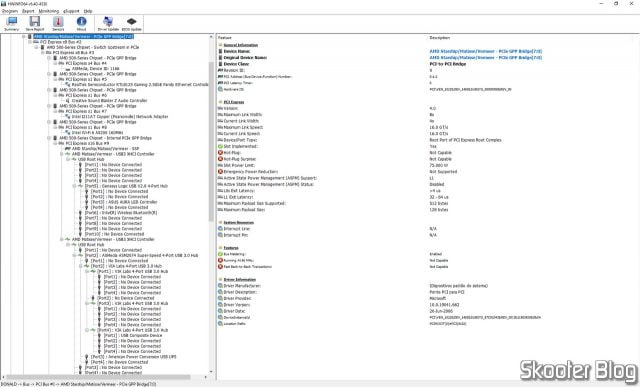Viewport: 640px width, 387px height.
Task: Click the icon beside Interrupt Line
Action: click(220, 229)
